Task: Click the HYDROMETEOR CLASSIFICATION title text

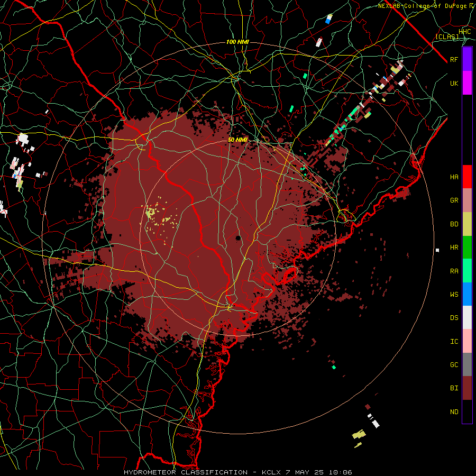Action: point(186,472)
